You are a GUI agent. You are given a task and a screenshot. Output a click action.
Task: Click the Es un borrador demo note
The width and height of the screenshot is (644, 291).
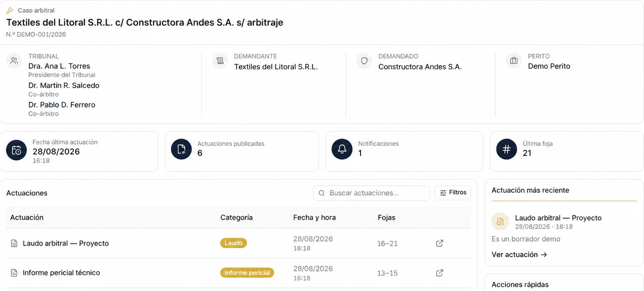coord(526,239)
